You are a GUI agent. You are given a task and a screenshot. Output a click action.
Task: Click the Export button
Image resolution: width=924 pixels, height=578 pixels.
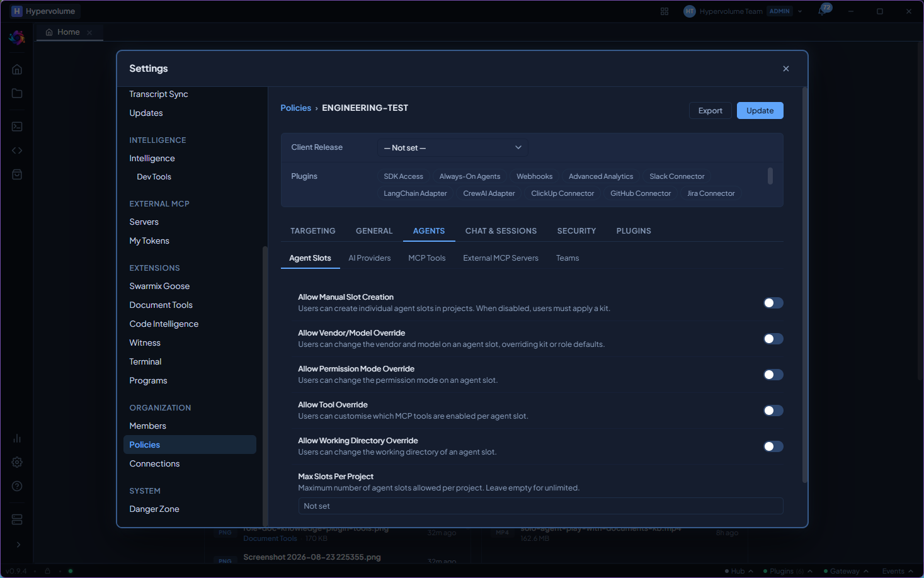[710, 111]
